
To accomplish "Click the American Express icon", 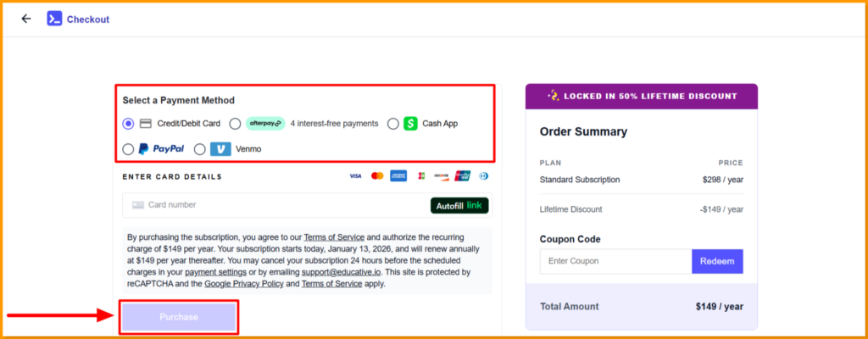I will click(398, 176).
